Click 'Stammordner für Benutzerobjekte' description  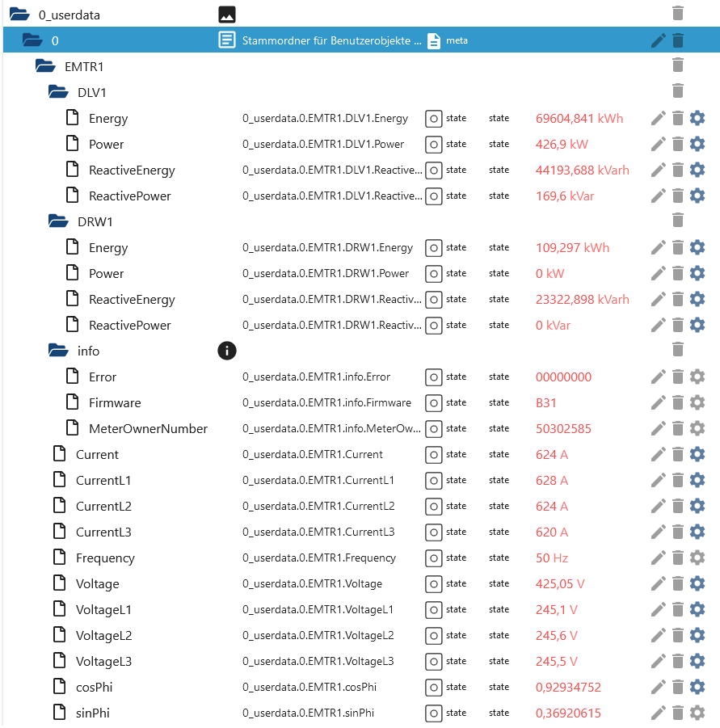point(331,40)
